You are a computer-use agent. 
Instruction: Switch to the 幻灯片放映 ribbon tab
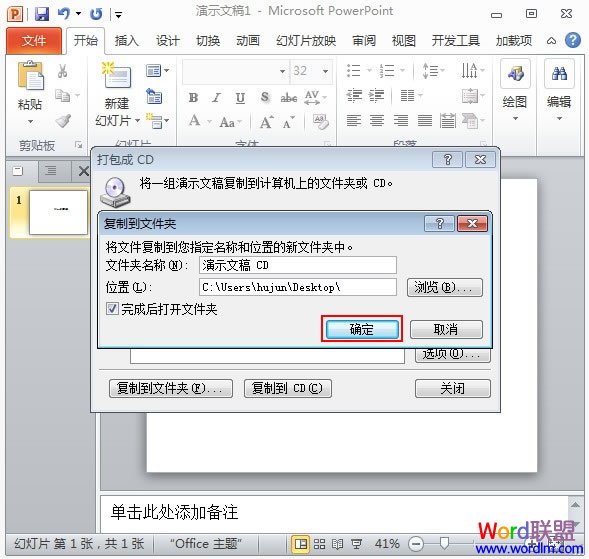pyautogui.click(x=306, y=41)
